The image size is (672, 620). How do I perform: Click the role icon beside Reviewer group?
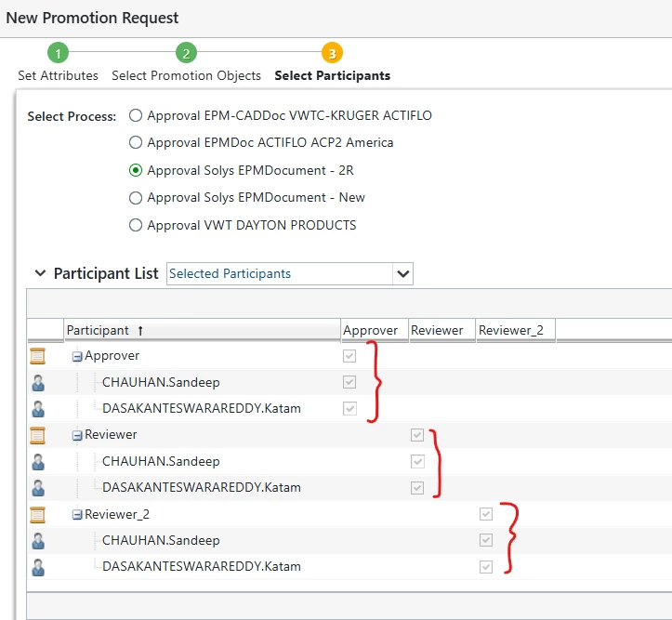tap(37, 435)
